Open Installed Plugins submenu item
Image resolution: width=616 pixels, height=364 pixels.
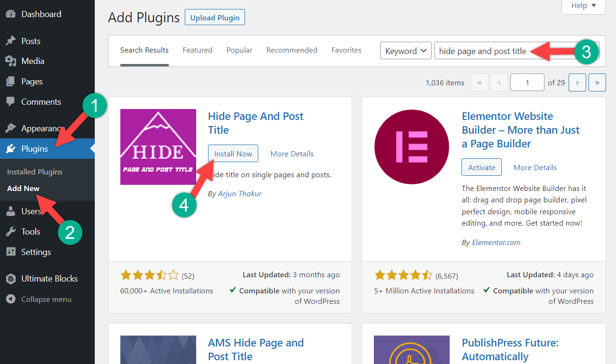tap(35, 172)
